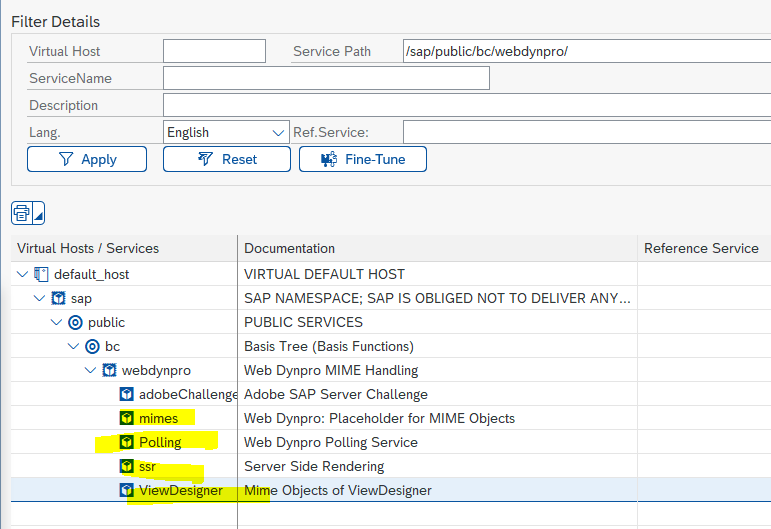The height and width of the screenshot is (529, 771).
Task: Select the mimes service
Action: pos(158,418)
